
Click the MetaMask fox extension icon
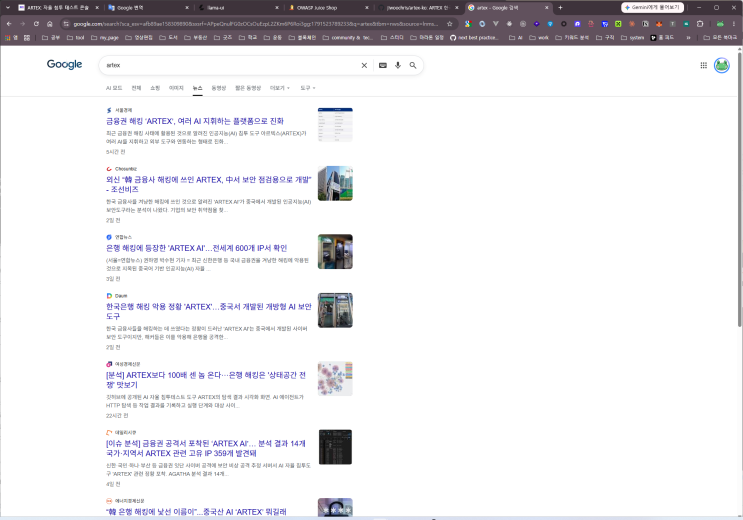pos(659,24)
